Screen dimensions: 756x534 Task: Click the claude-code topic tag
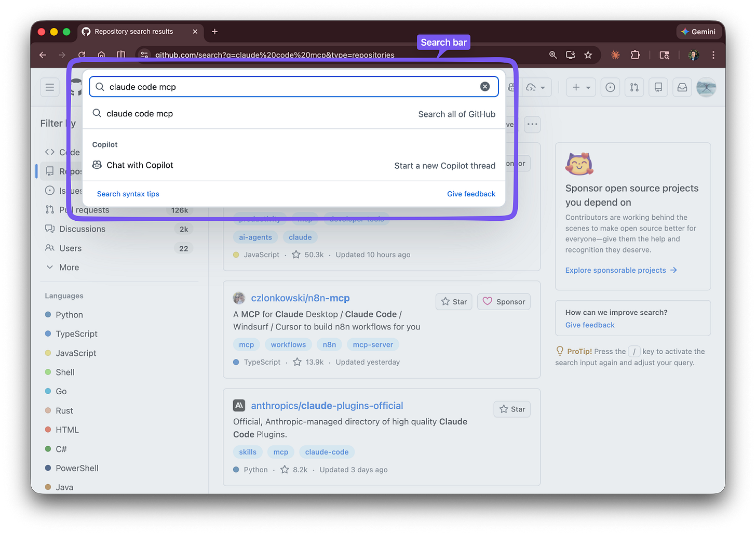(x=327, y=452)
